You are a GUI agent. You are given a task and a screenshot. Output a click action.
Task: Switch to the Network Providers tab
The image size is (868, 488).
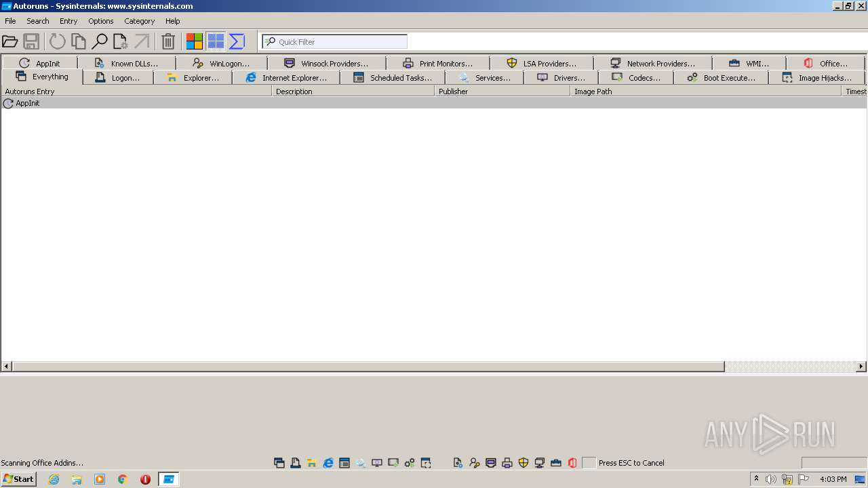pyautogui.click(x=652, y=63)
